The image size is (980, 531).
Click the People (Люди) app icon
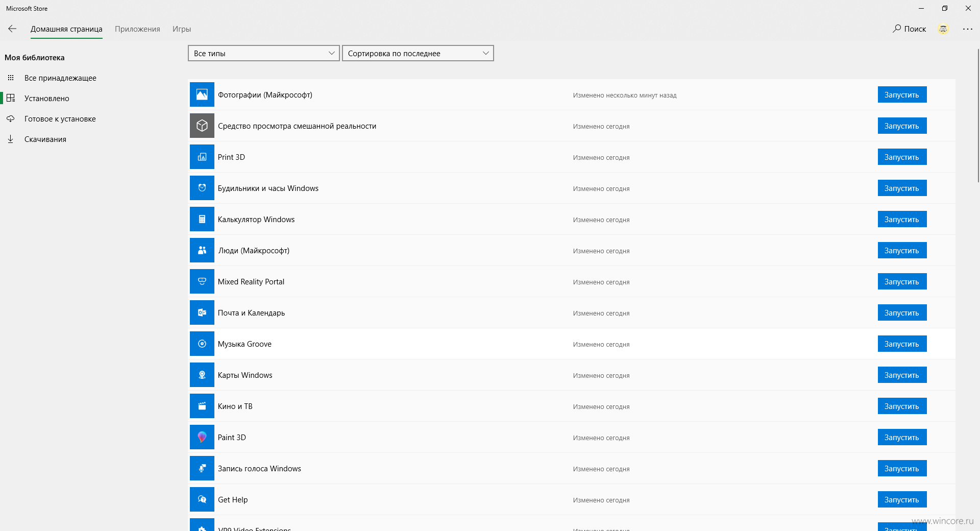pyautogui.click(x=202, y=250)
